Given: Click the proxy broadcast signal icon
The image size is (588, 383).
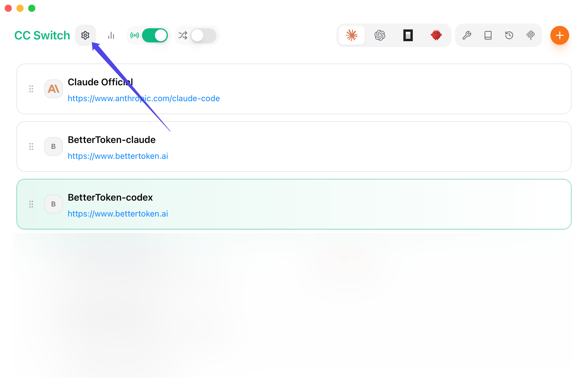Looking at the screenshot, I should point(135,35).
